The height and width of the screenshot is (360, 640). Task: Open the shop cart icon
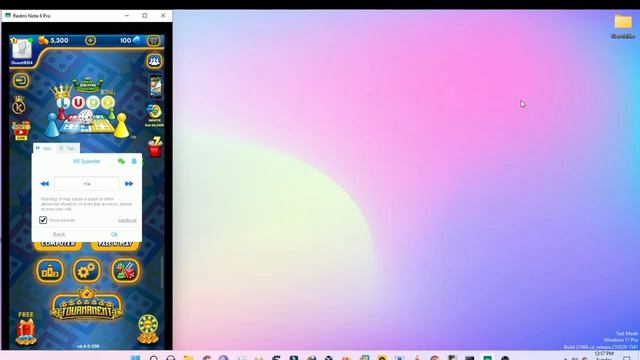click(153, 40)
